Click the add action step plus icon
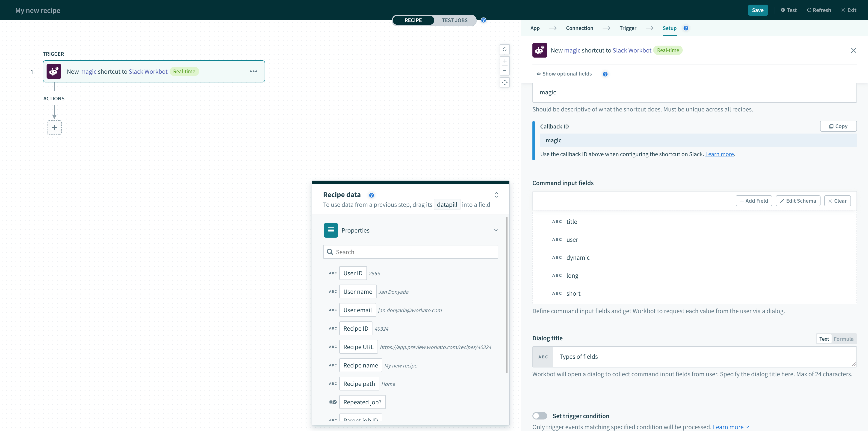The height and width of the screenshot is (431, 868). tap(54, 128)
